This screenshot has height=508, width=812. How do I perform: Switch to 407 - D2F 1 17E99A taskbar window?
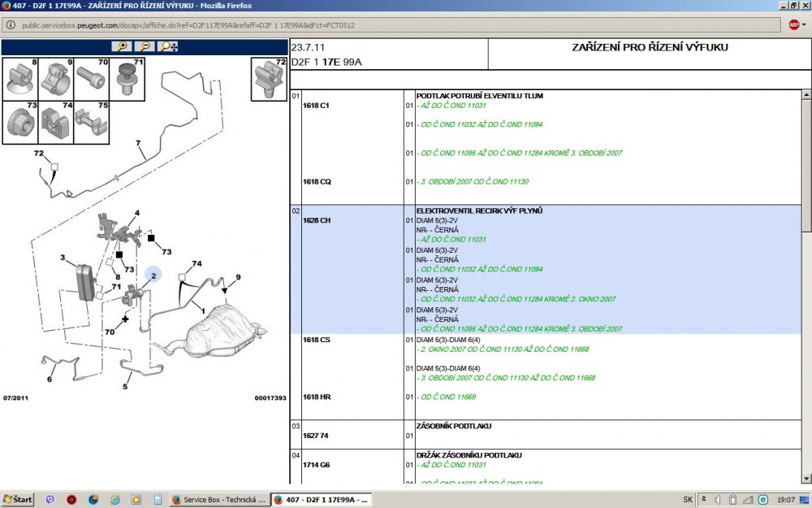(x=322, y=500)
